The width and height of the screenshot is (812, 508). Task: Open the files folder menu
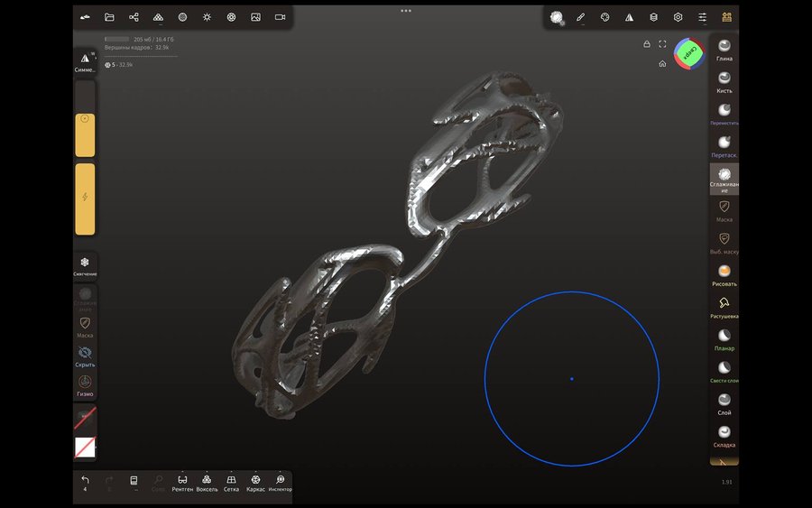[x=109, y=17]
